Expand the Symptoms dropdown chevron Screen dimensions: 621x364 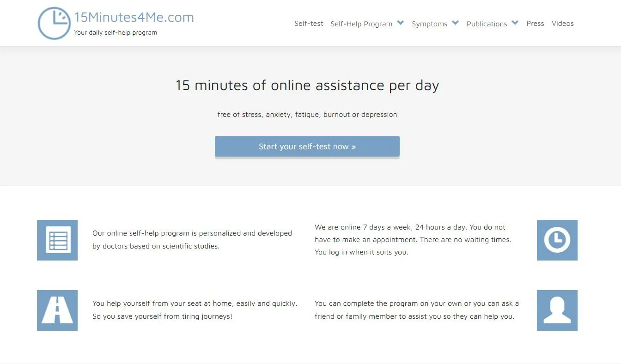455,23
